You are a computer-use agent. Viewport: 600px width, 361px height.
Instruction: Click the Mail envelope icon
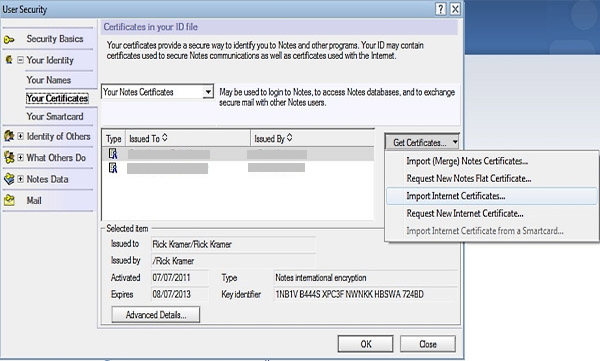(9, 200)
